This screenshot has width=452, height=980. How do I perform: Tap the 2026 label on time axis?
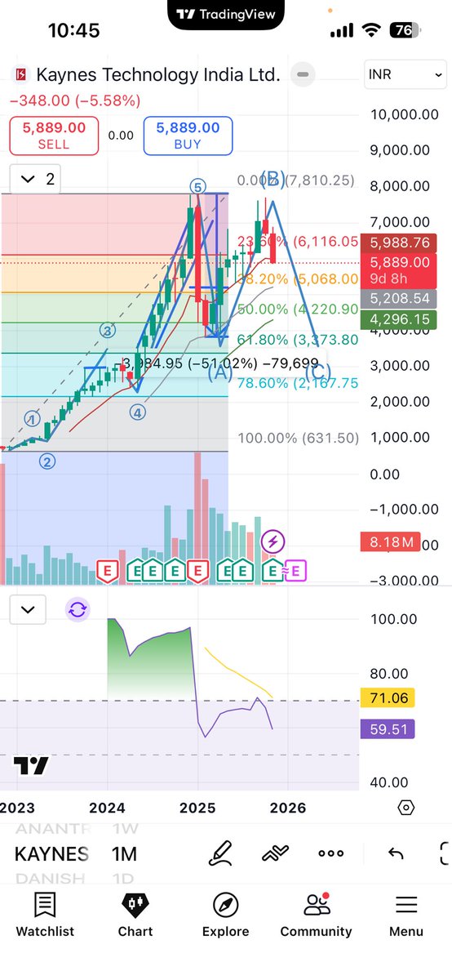tap(287, 808)
